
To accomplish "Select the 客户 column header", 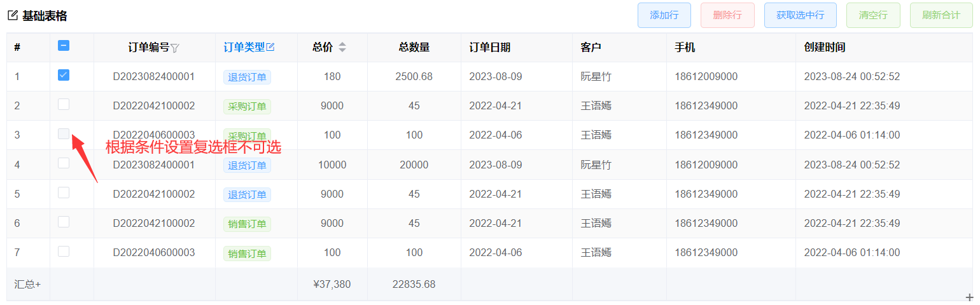I will [x=591, y=47].
